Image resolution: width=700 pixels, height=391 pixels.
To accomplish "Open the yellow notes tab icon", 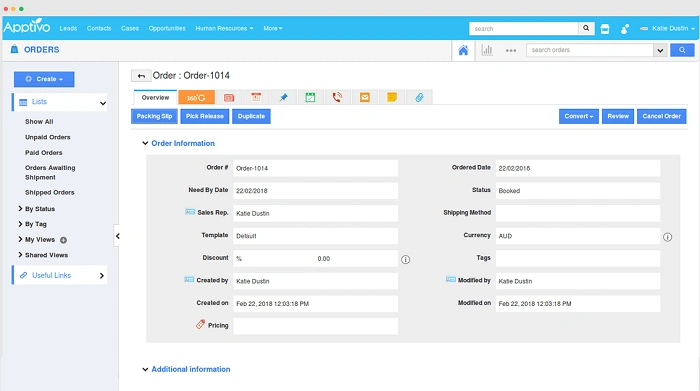I will [x=392, y=97].
